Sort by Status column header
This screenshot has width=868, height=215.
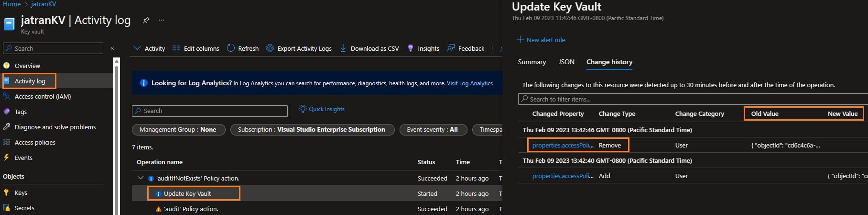[426, 162]
